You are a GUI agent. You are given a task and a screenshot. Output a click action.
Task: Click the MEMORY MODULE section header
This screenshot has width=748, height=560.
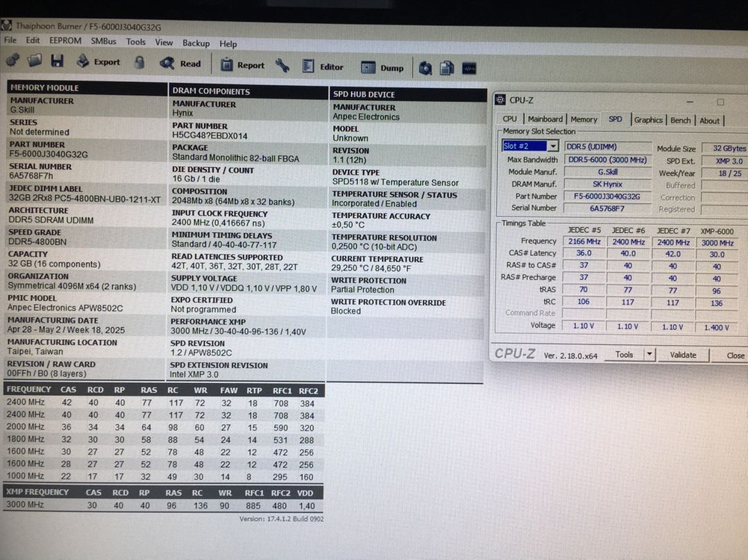click(x=87, y=87)
